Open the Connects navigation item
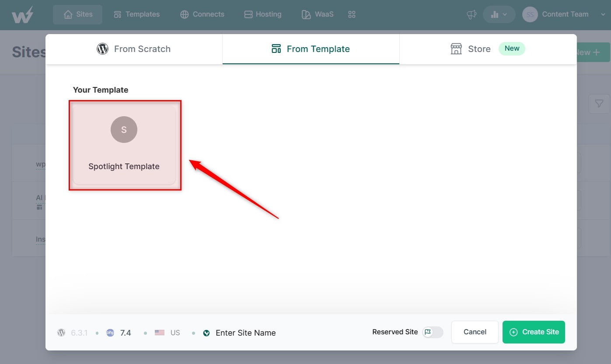 [x=202, y=14]
